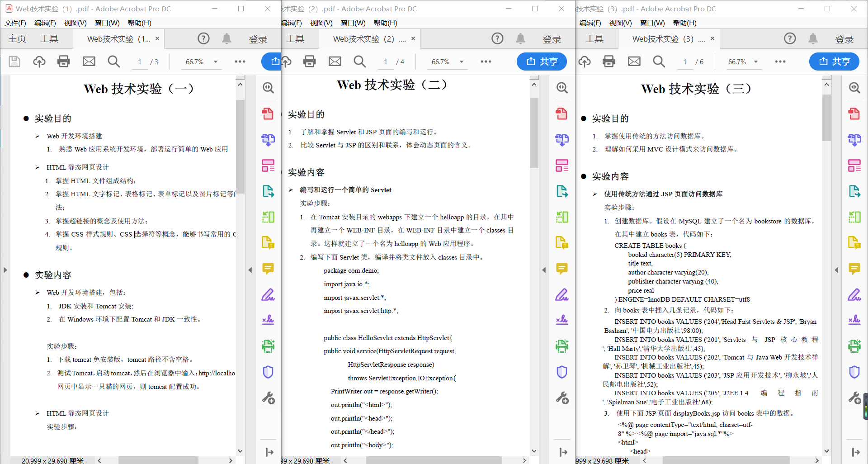Show more tools ellipsis in third window
Image resolution: width=868 pixels, height=464 pixels.
(780, 62)
